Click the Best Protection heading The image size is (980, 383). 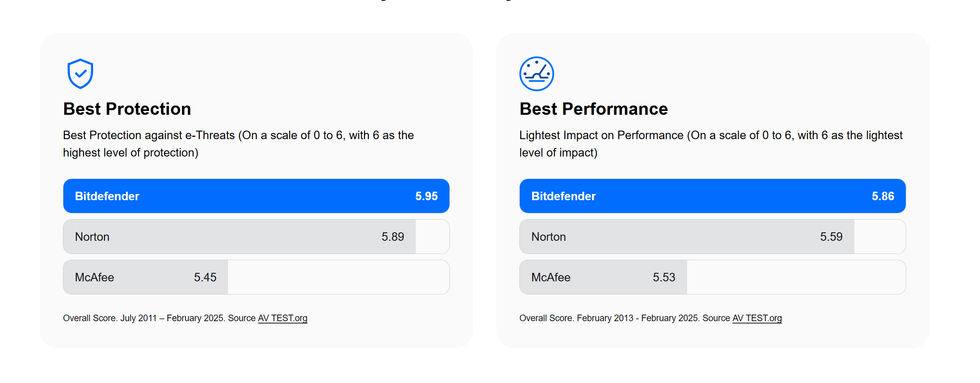coord(127,109)
